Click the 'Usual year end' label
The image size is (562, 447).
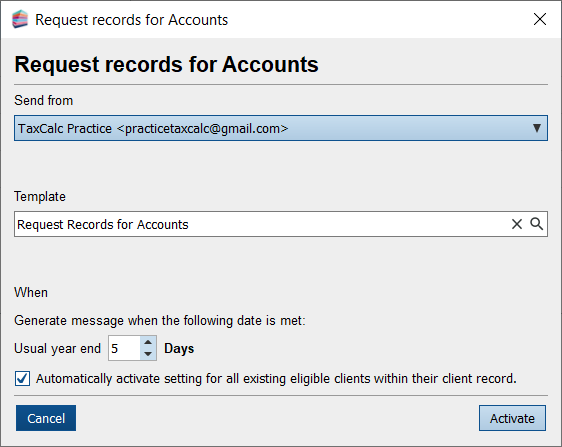57,348
